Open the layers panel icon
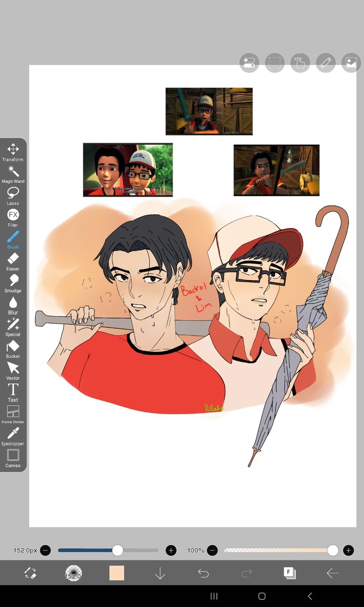364x607 pixels. pos(290,573)
